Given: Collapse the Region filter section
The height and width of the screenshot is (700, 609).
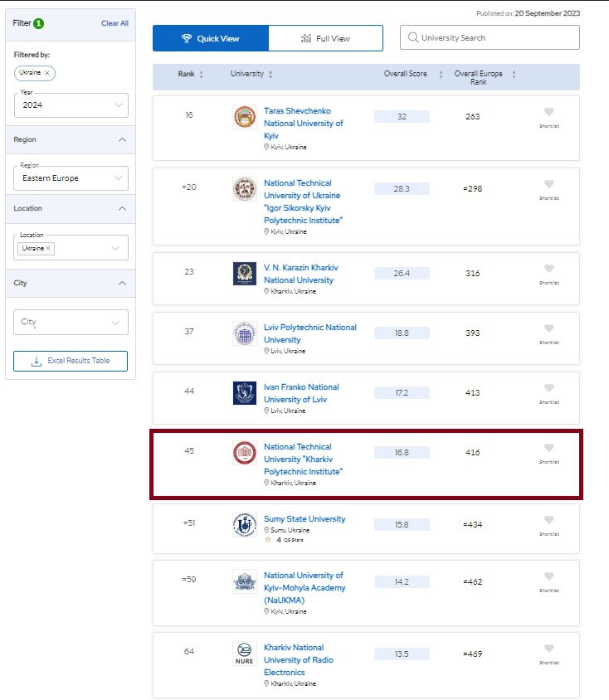Looking at the screenshot, I should [122, 139].
